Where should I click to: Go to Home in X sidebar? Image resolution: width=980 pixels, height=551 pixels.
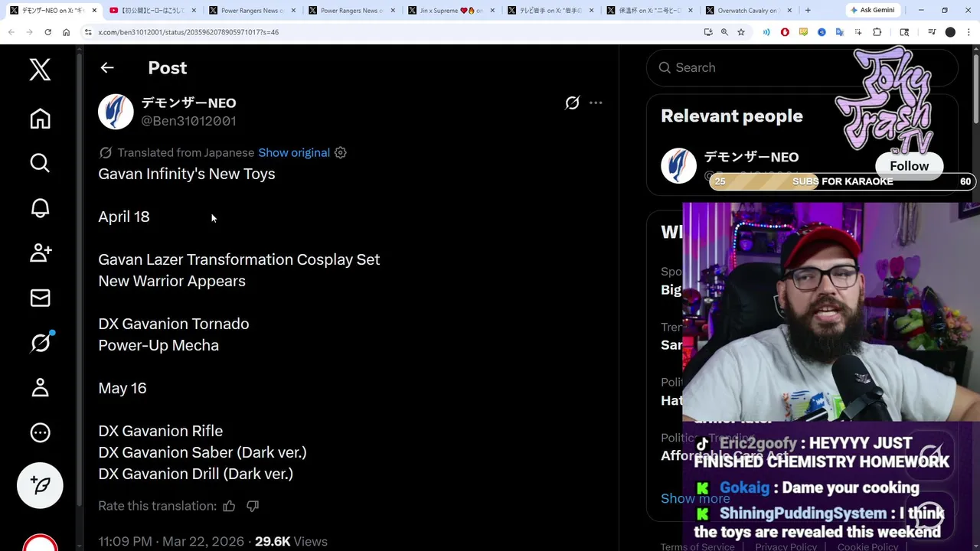40,119
